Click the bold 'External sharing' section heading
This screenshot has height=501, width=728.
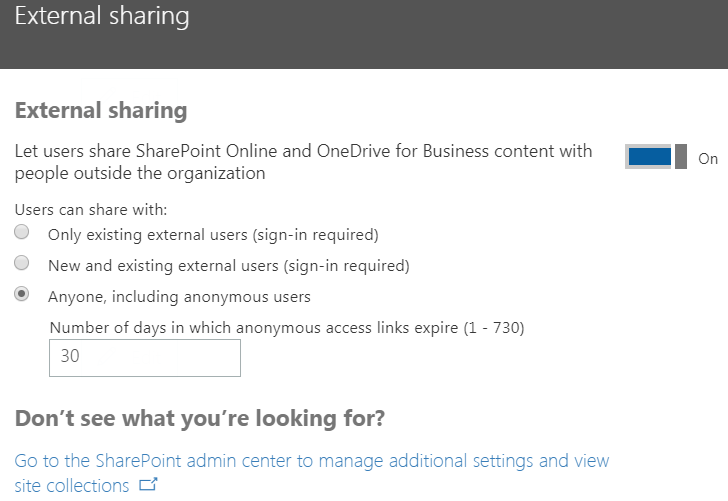[101, 110]
